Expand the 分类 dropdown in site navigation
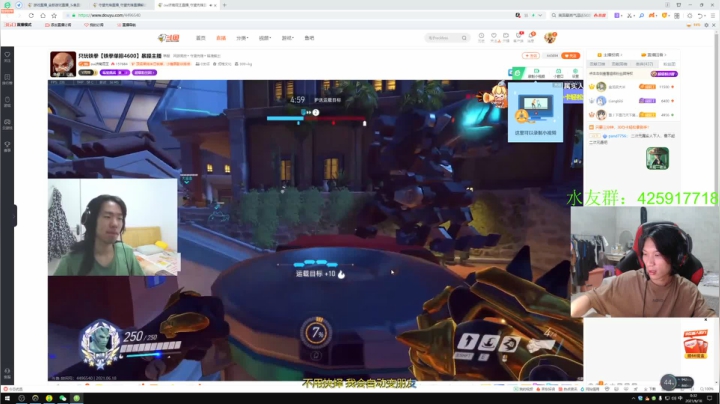720x404 pixels. pos(242,38)
